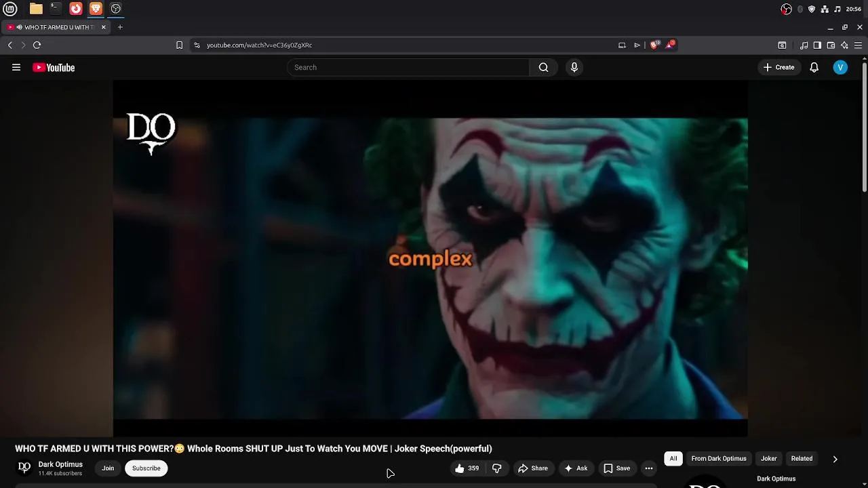Click the YouTube Search field
The image size is (868, 488).
pos(408,67)
